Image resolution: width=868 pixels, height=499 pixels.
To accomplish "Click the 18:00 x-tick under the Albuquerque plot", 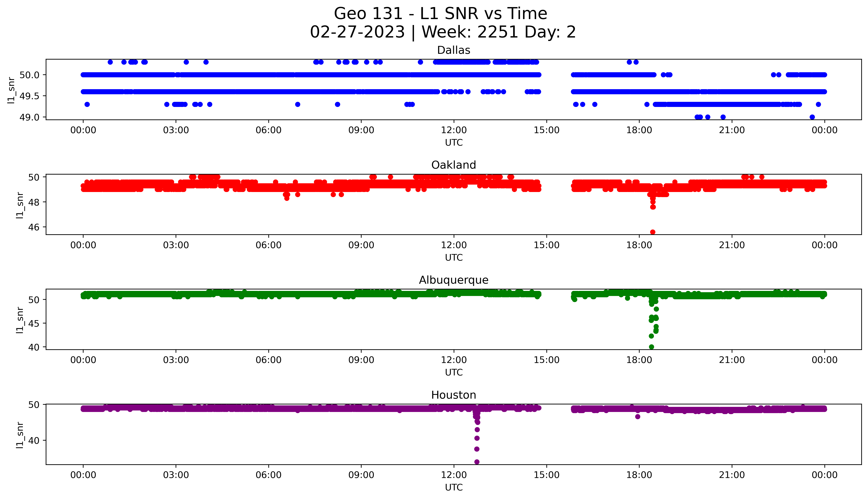I will pos(639,360).
